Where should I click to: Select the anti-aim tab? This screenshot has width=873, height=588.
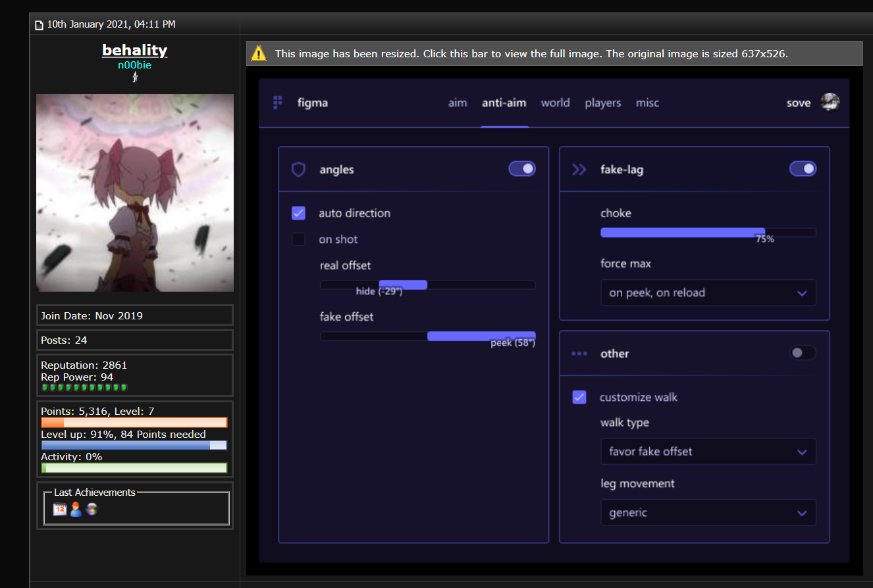[504, 103]
